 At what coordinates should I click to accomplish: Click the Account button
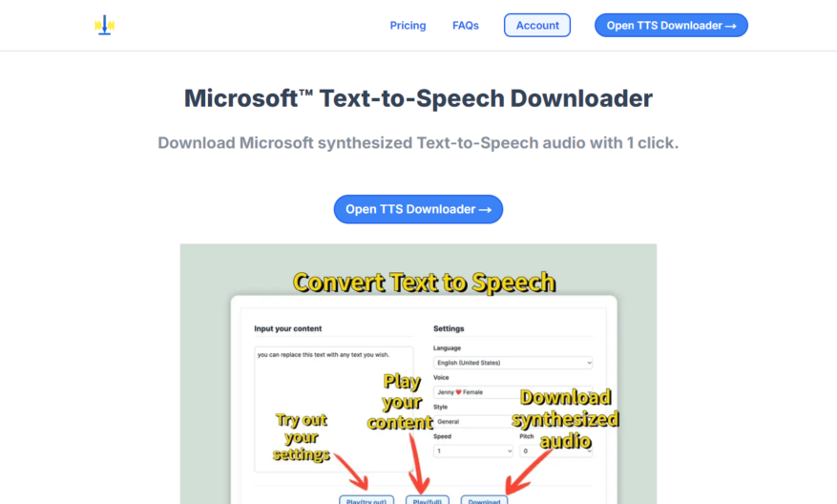(537, 25)
